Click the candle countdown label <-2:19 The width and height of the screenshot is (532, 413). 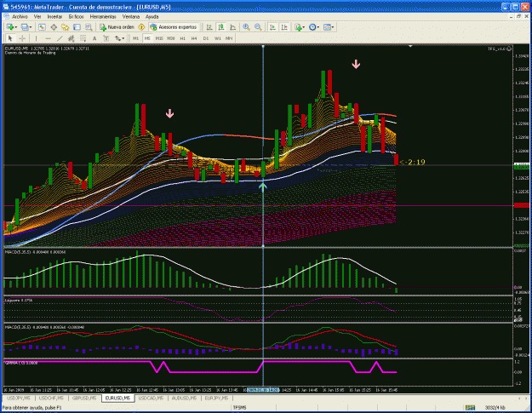(x=412, y=162)
